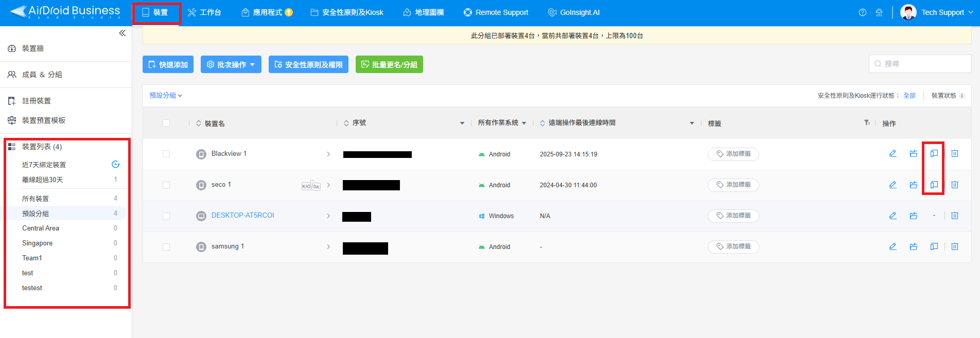Expand samsung 1 row details chevron
This screenshot has height=338, width=980.
328,246
